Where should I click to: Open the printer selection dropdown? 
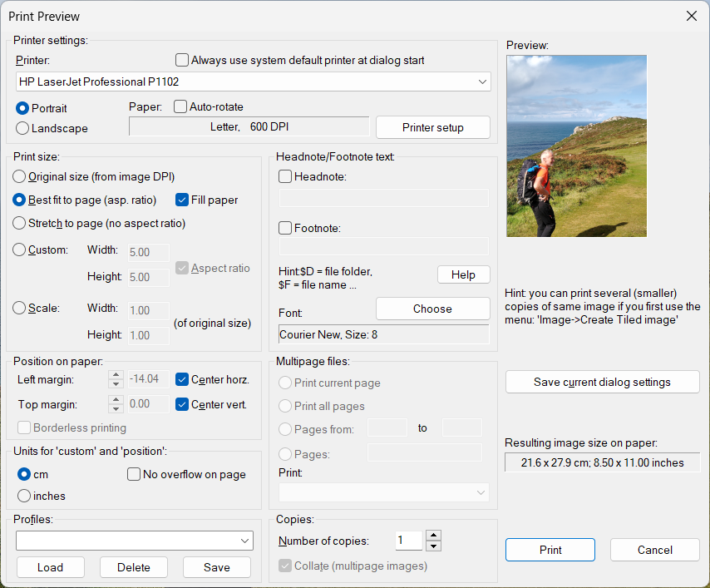click(x=482, y=82)
